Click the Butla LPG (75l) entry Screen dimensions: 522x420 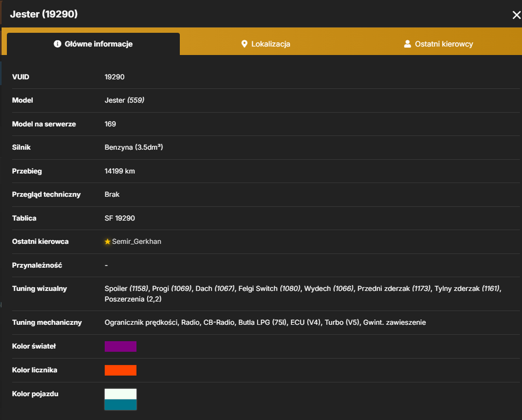(263, 323)
